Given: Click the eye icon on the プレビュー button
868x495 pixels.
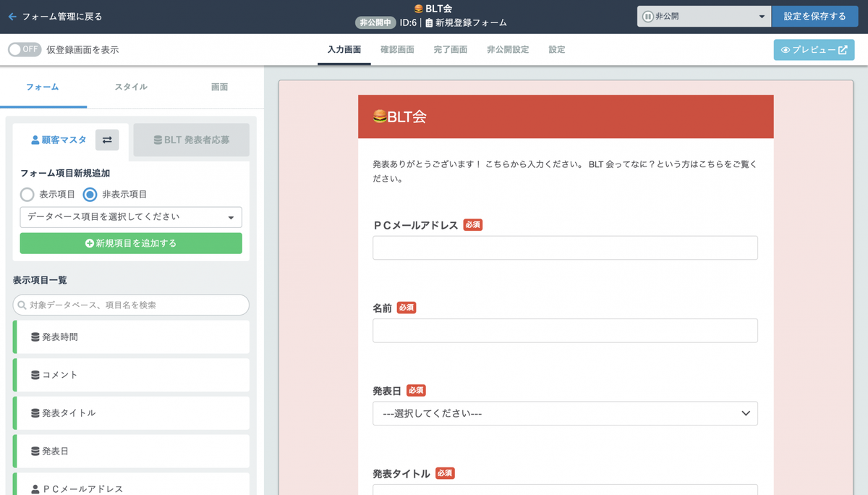Looking at the screenshot, I should 788,50.
